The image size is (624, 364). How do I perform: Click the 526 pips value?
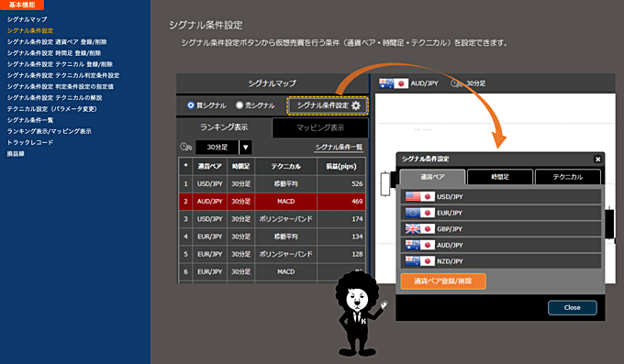(x=357, y=183)
